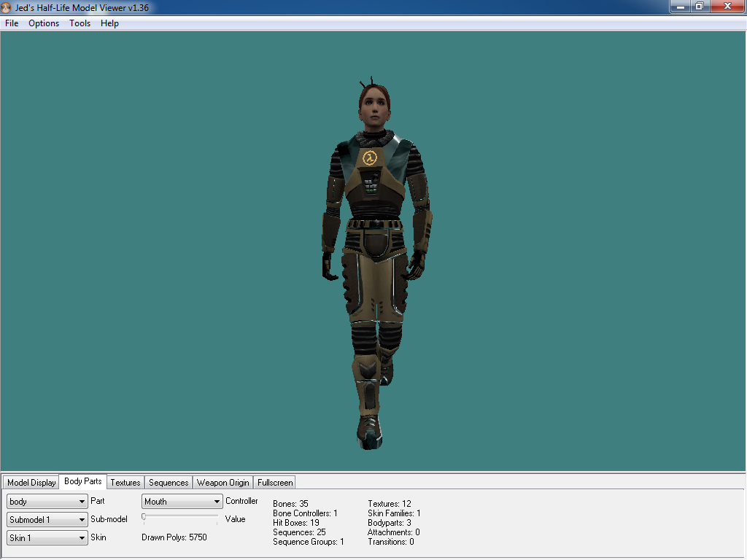The width and height of the screenshot is (747, 560).
Task: Click the 'Textures: 12' stat
Action: [x=390, y=504]
